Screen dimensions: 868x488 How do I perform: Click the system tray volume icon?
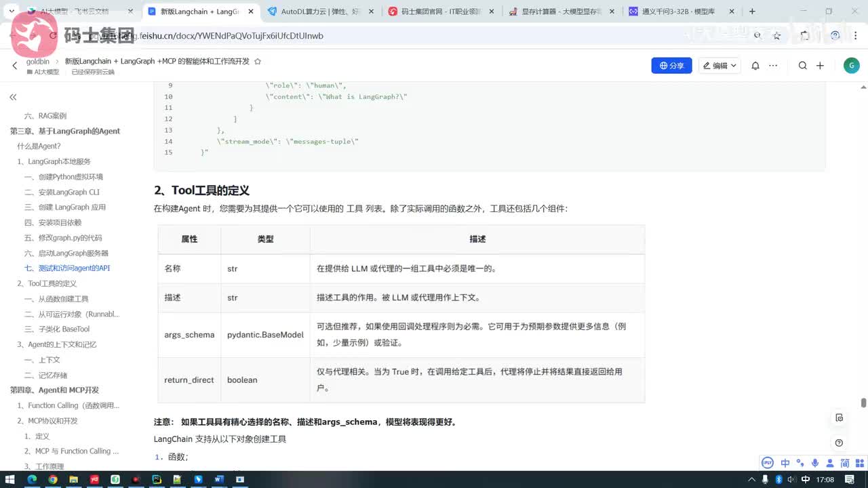[791, 479]
